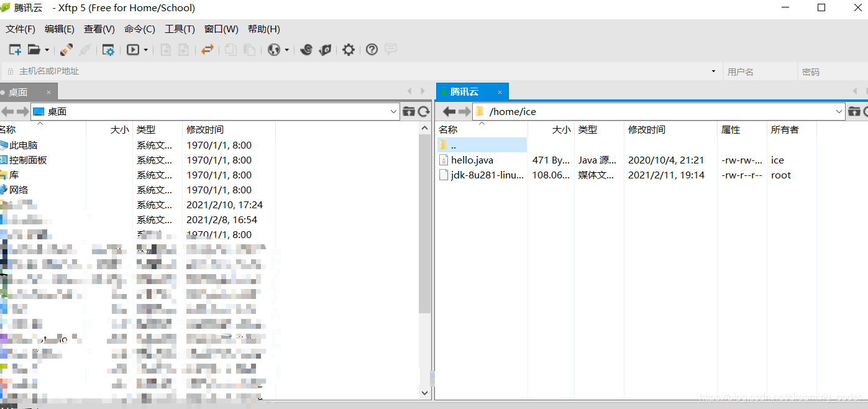Open the 帮助(H) menu
Viewport: 868px width, 409px height.
pos(264,29)
